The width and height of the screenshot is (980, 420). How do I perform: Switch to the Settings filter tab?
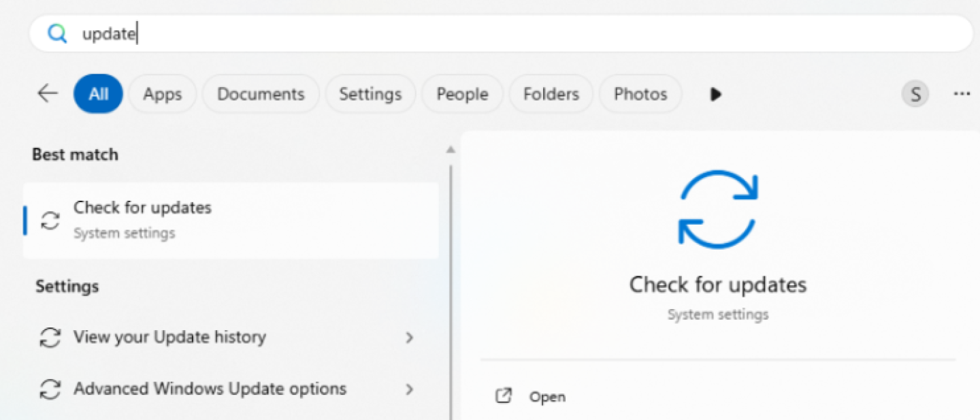(370, 94)
